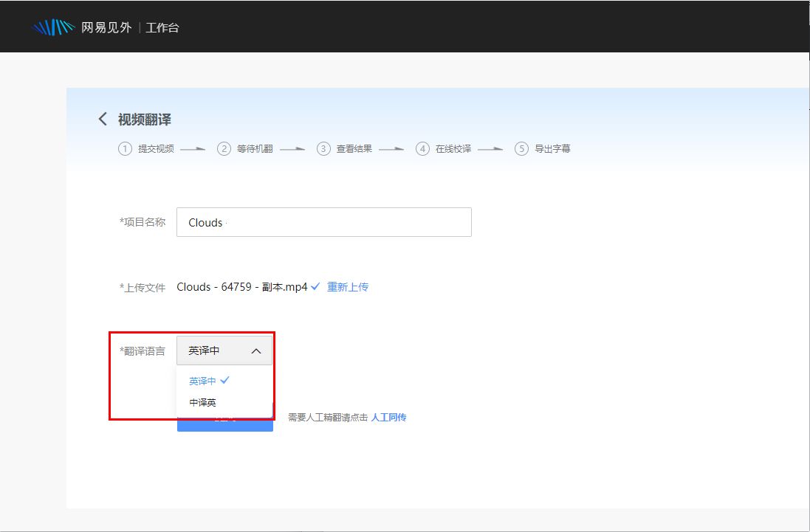Collapse the 翻译语言 dropdown via the chevron

[255, 351]
